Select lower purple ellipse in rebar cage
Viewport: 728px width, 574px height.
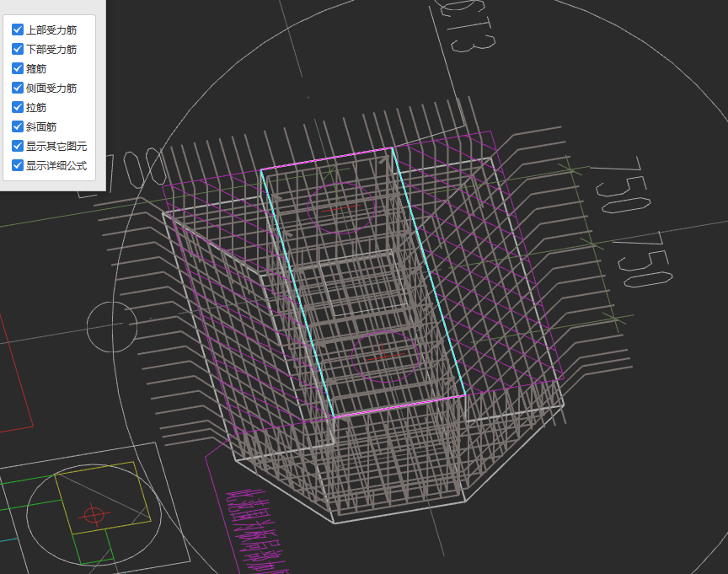[x=385, y=357]
